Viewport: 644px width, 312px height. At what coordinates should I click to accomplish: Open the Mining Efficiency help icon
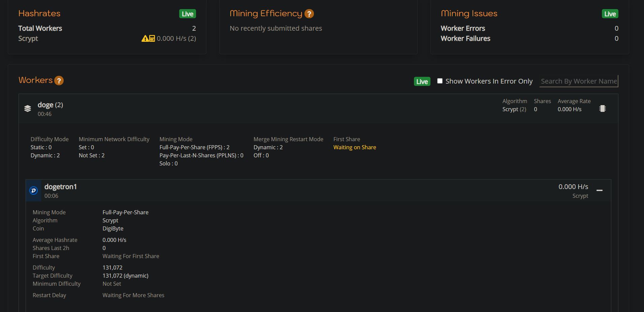[309, 14]
